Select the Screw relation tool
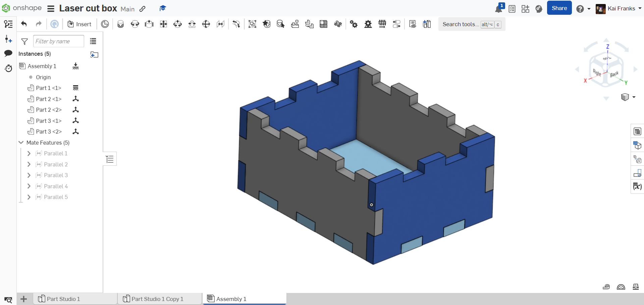The height and width of the screenshot is (305, 644). (382, 24)
